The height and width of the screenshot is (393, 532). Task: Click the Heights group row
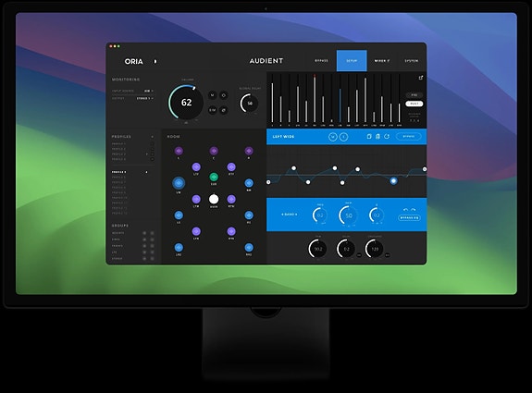pyautogui.click(x=132, y=233)
